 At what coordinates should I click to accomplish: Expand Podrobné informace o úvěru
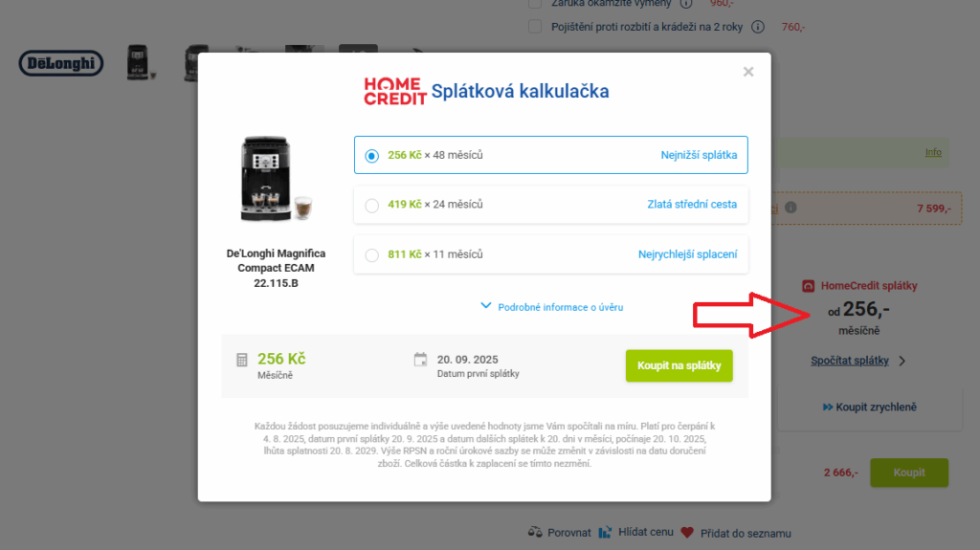pyautogui.click(x=552, y=307)
